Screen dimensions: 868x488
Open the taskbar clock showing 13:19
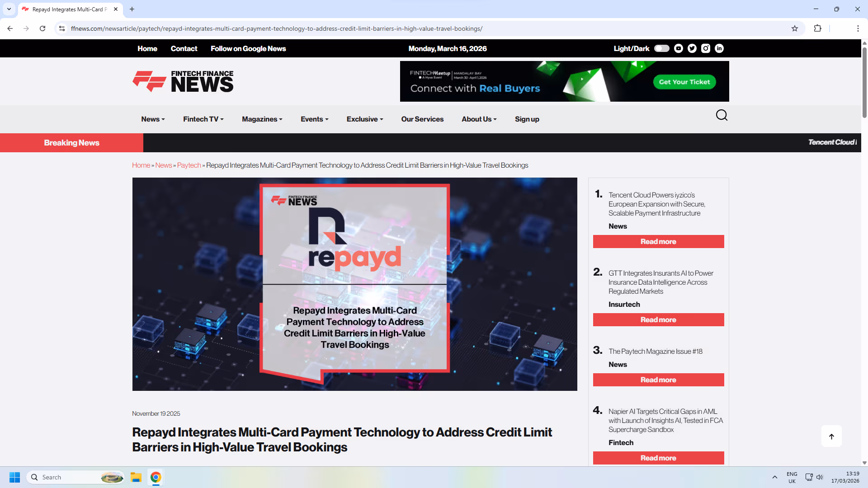click(x=845, y=477)
